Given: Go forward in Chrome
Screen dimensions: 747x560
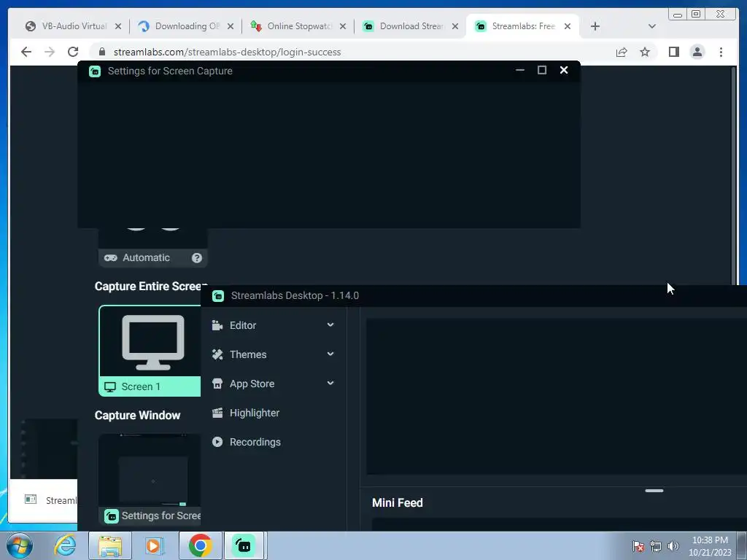Looking at the screenshot, I should point(50,52).
